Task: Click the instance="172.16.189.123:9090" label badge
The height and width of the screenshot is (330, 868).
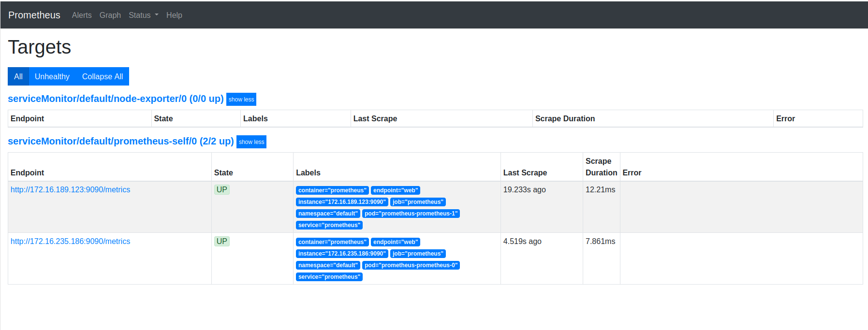Action: coord(342,202)
